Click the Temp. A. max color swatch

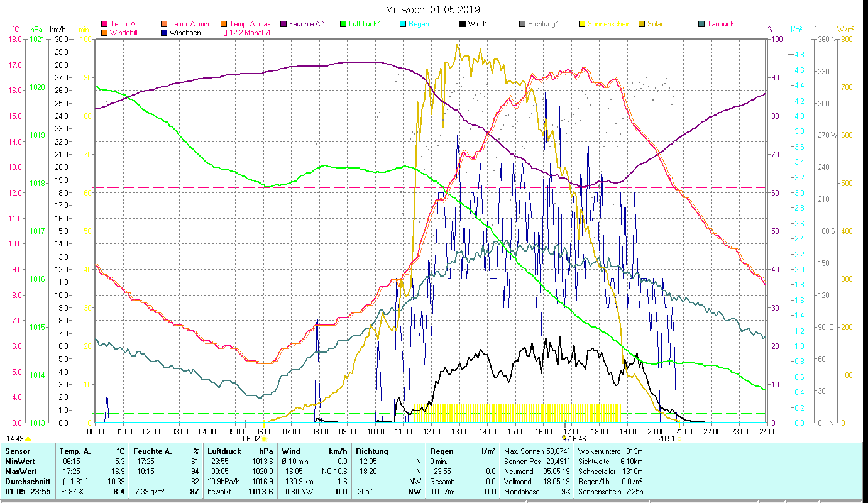(x=223, y=25)
